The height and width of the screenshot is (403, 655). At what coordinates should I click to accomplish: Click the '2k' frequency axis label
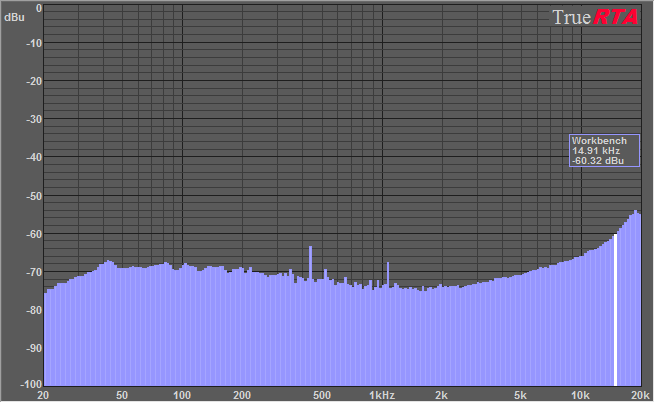442,395
